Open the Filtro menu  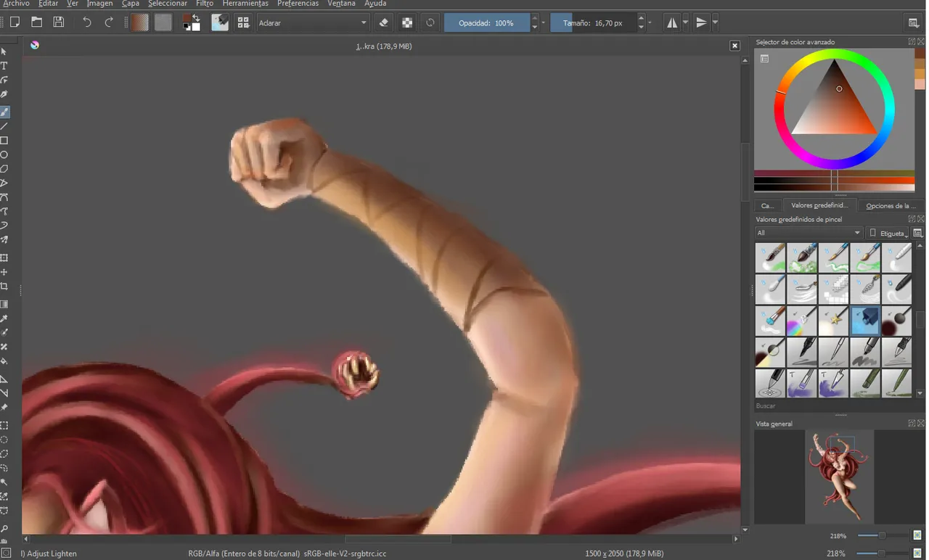[205, 4]
